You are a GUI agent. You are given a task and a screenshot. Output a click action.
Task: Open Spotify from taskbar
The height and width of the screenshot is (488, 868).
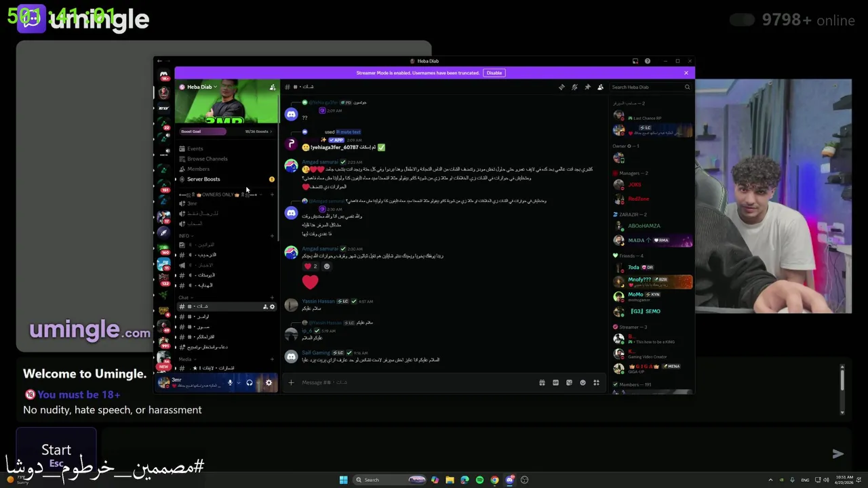click(479, 480)
